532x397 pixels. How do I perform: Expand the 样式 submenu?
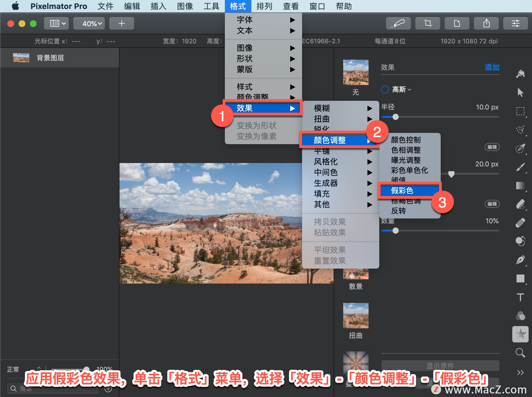click(263, 87)
